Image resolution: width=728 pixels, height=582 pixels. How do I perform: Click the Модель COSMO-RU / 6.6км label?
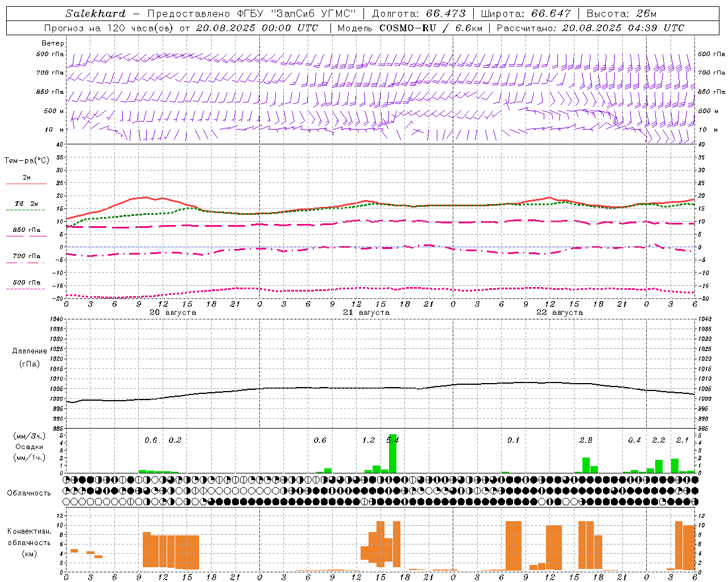pyautogui.click(x=409, y=28)
